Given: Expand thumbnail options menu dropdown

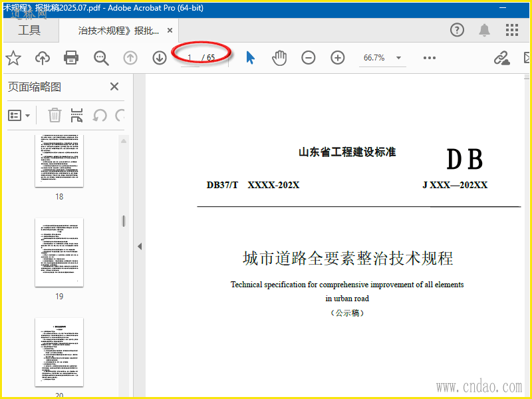Looking at the screenshot, I should 19,115.
